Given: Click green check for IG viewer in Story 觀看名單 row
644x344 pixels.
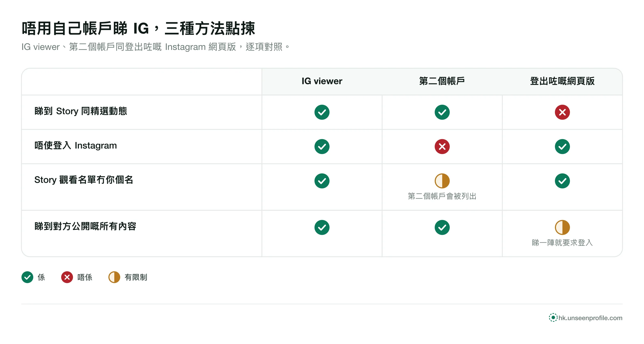Looking at the screenshot, I should coord(322,181).
